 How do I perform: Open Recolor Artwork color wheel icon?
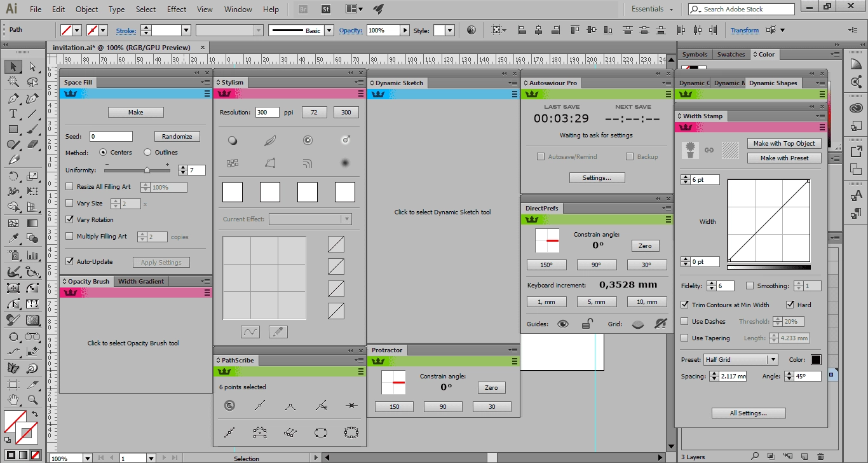click(x=471, y=30)
